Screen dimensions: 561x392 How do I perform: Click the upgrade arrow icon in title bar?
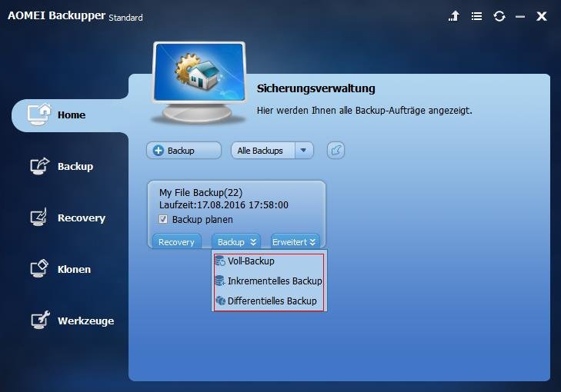(454, 16)
